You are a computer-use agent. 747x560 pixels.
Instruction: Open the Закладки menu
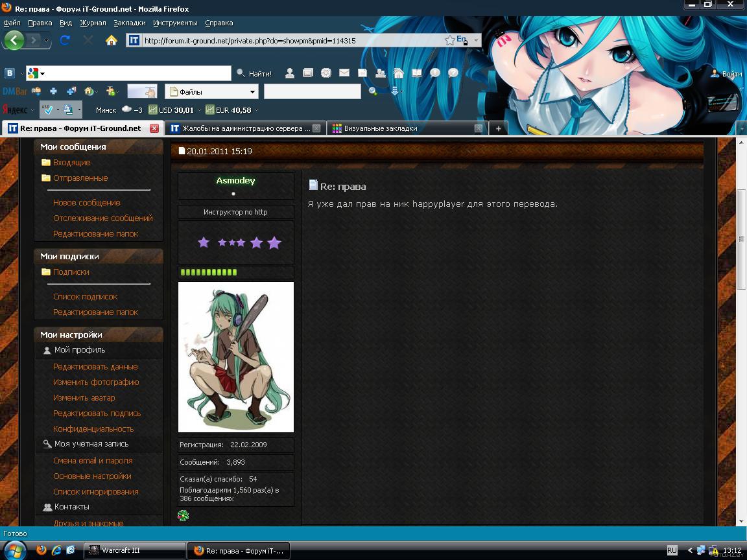(x=130, y=23)
